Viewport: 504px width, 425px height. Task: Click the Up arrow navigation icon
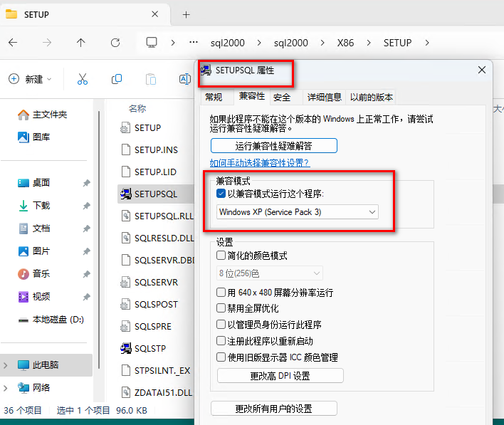pyautogui.click(x=80, y=43)
